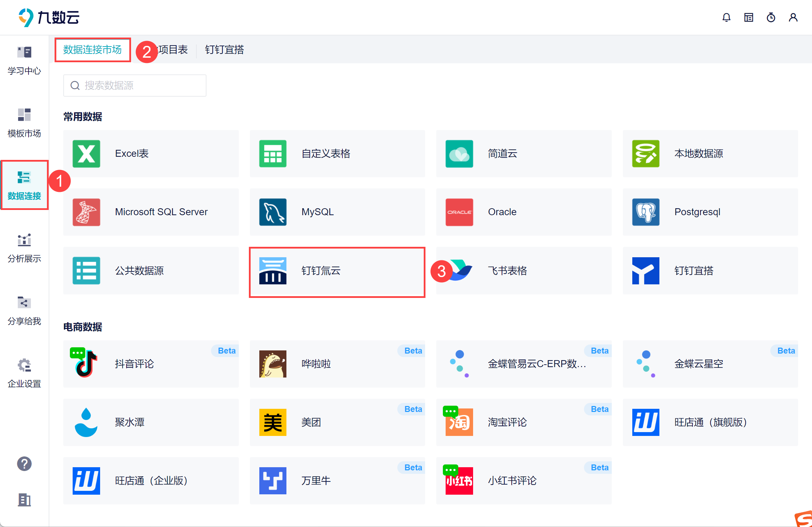The height and width of the screenshot is (527, 812).
Task: Click the 搜索数据源 search field
Action: pos(135,86)
